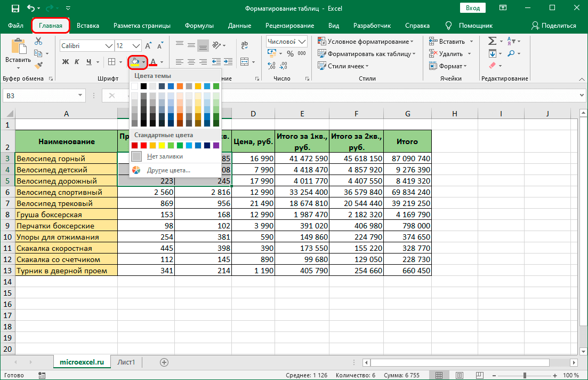Viewport: 588px width, 380px height.
Task: Choose Нет заливки in fill menu
Action: [165, 156]
